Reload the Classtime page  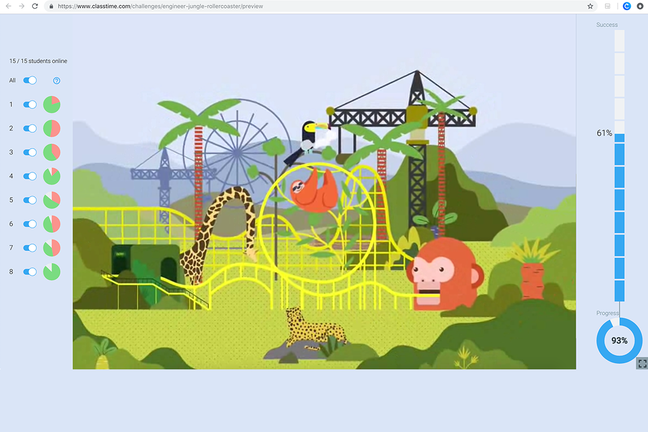35,6
